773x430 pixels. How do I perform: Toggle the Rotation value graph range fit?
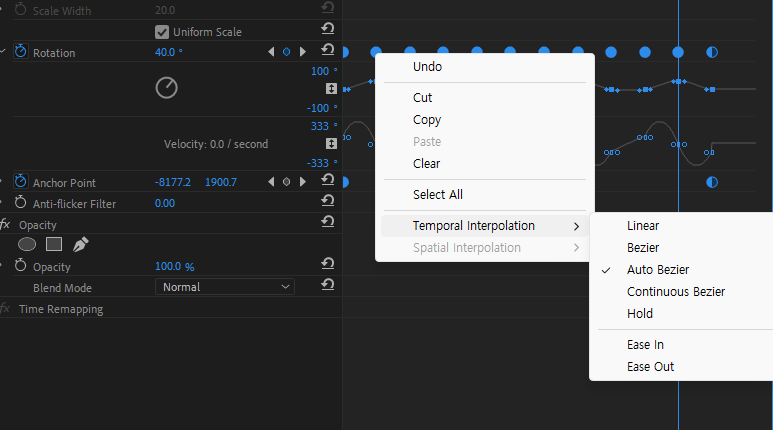331,89
